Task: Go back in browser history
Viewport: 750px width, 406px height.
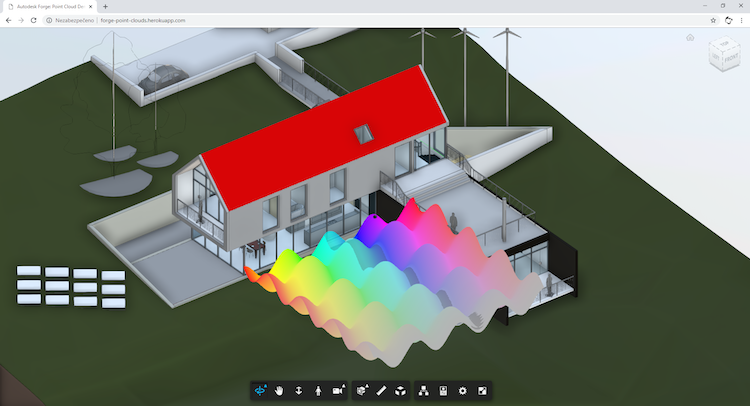Action: pyautogui.click(x=8, y=20)
